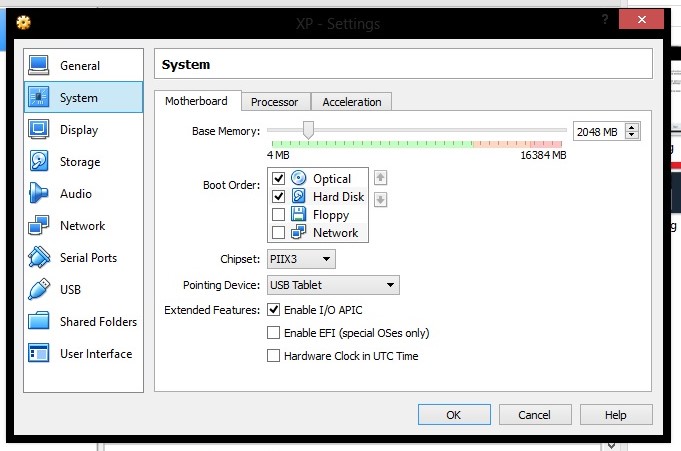681x451 pixels.
Task: Open the Chipset PIIX3 dropdown
Action: tap(301, 259)
